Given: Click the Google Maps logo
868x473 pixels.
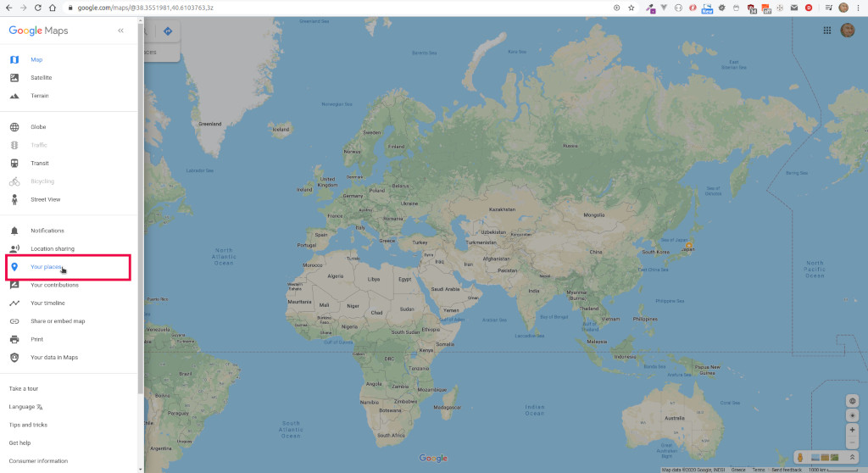Looking at the screenshot, I should [38, 31].
